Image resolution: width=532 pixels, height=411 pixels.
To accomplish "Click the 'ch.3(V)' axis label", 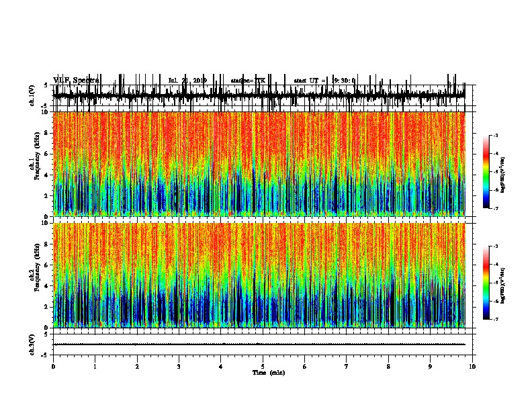I will click(x=32, y=345).
